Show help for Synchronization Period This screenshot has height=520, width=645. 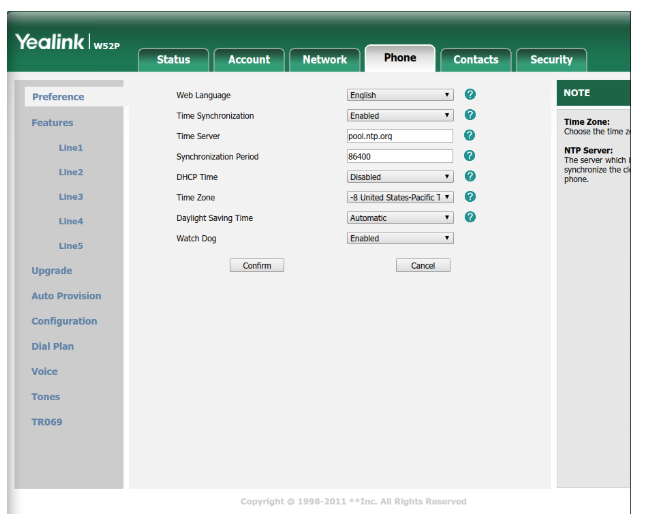[469, 156]
